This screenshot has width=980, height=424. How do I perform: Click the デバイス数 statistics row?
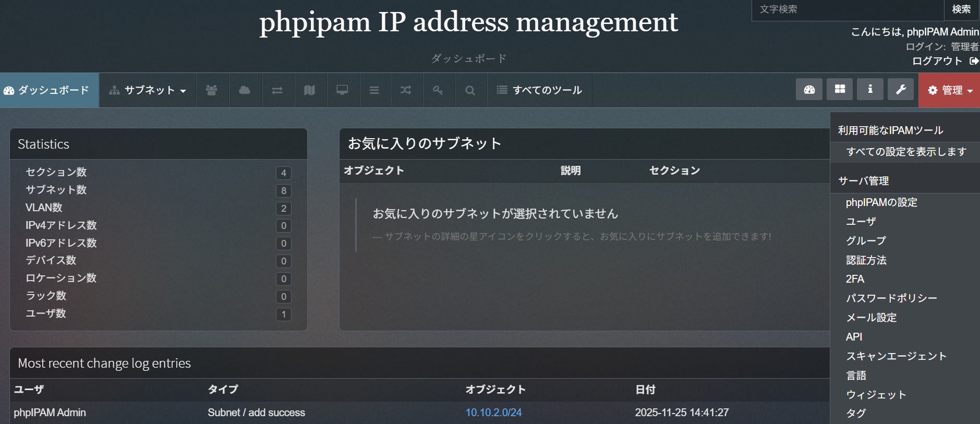[159, 260]
